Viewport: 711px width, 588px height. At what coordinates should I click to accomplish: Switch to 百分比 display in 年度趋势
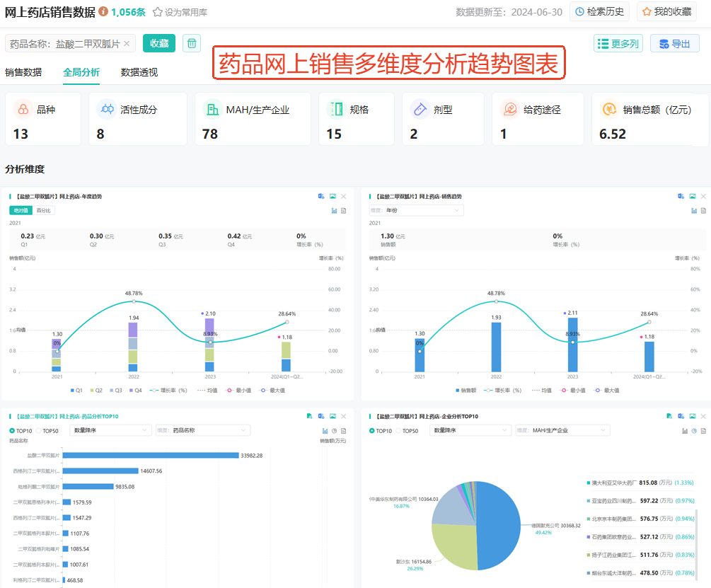(44, 210)
